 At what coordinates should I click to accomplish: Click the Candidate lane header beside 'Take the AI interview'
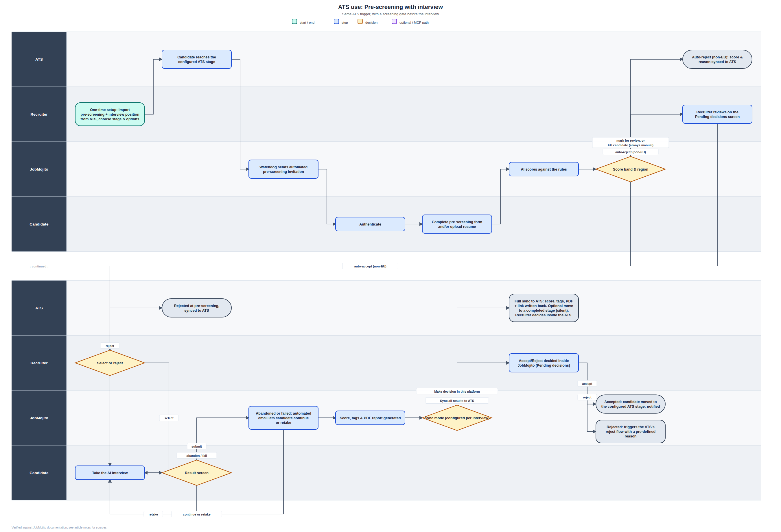39,472
